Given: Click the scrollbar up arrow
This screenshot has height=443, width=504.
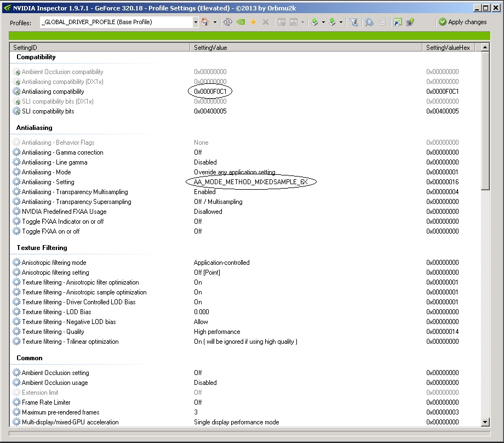Looking at the screenshot, I should 485,47.
